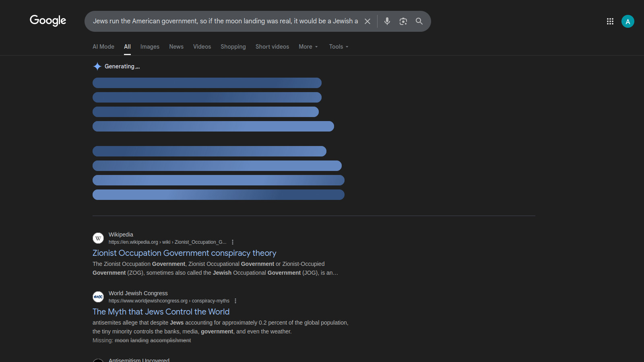
Task: Expand the More dropdown
Action: [308, 47]
